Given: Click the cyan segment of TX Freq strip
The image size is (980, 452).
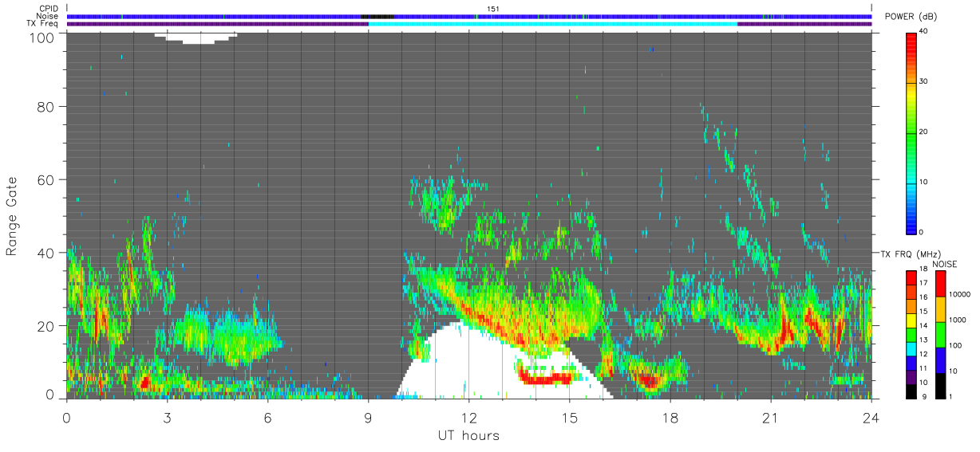Looking at the screenshot, I should [x=553, y=24].
